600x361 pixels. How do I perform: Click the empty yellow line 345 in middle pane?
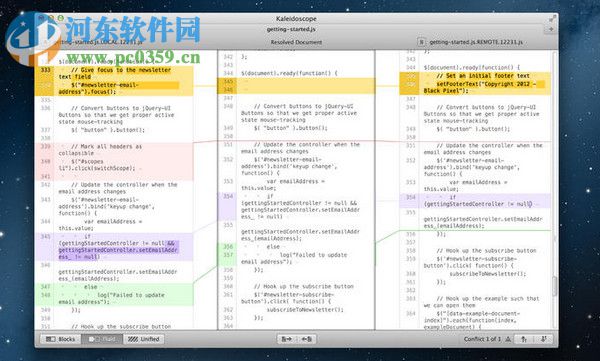coord(296,82)
